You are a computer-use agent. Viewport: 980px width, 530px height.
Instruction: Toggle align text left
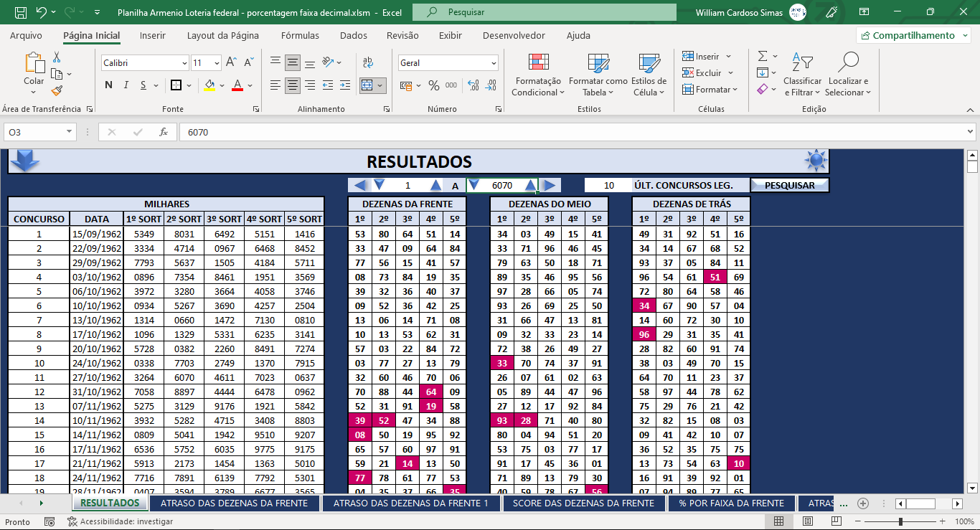(x=275, y=85)
